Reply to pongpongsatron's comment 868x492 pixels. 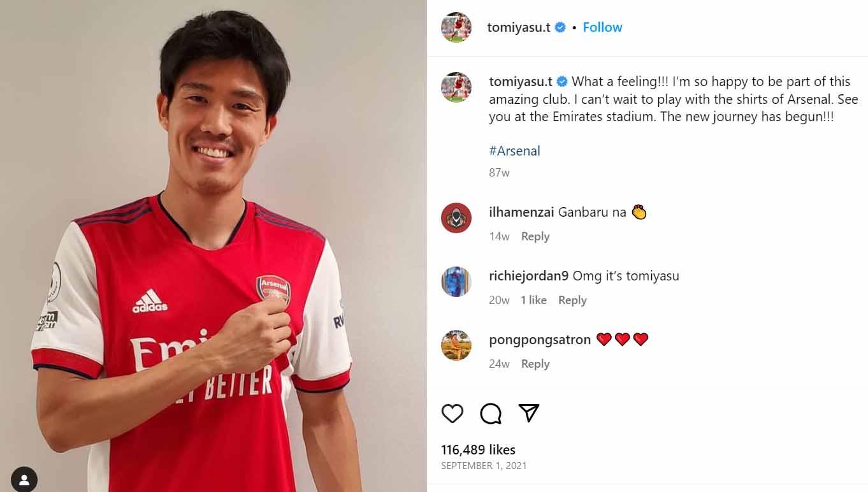535,363
